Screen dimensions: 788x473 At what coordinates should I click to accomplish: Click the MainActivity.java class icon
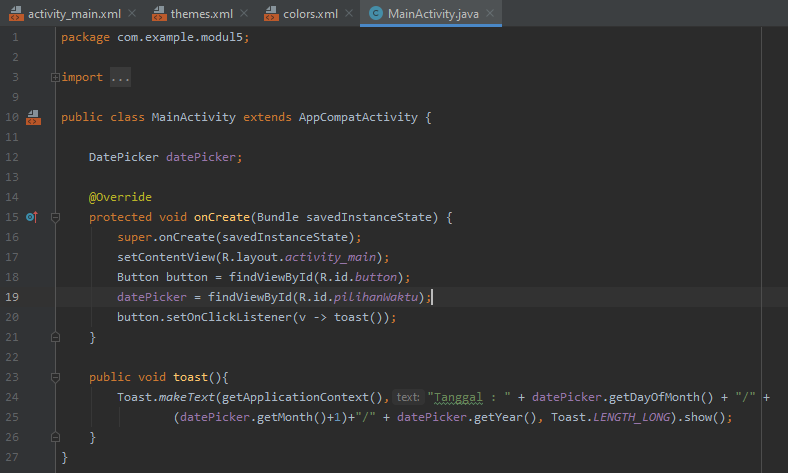[x=375, y=14]
